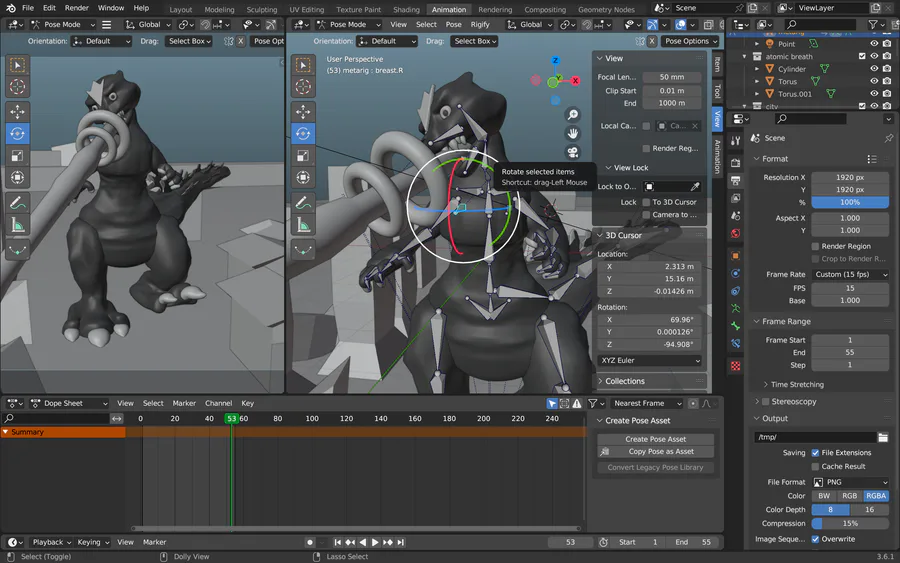Hide the Cylinder object with its eye icon

[874, 69]
